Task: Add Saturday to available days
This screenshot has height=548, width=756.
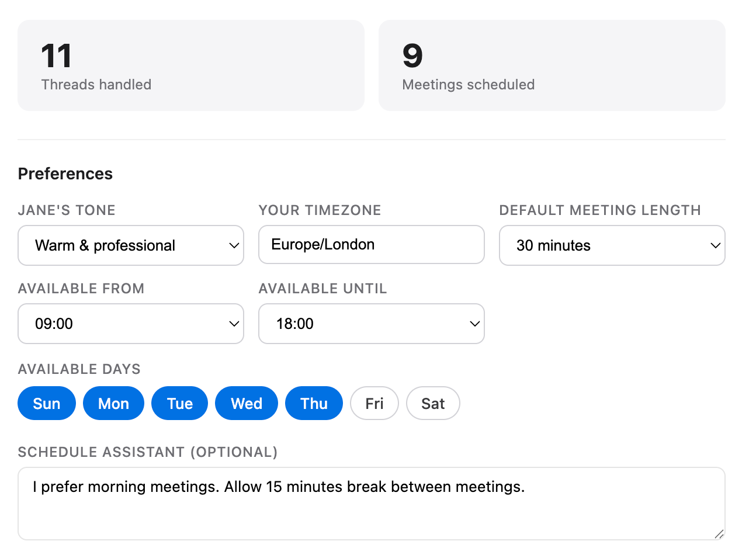Action: point(433,403)
